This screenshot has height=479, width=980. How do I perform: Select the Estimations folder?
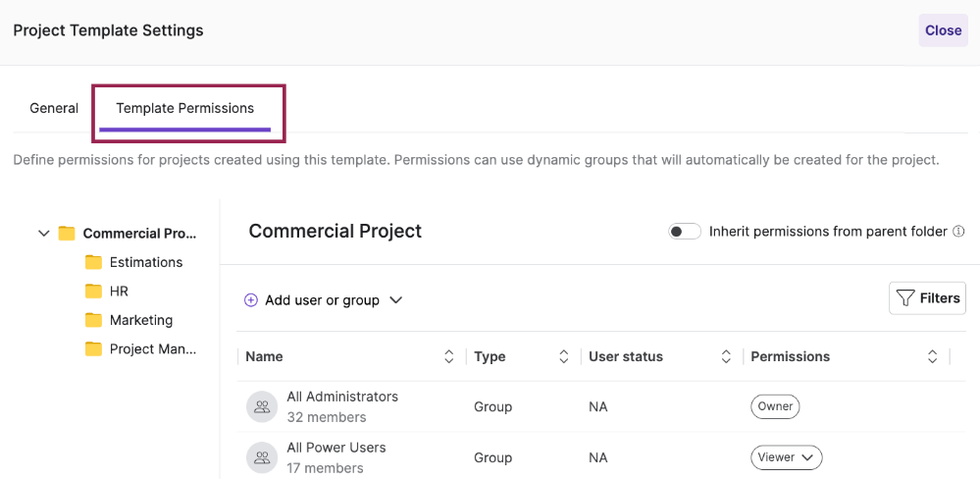(x=146, y=262)
